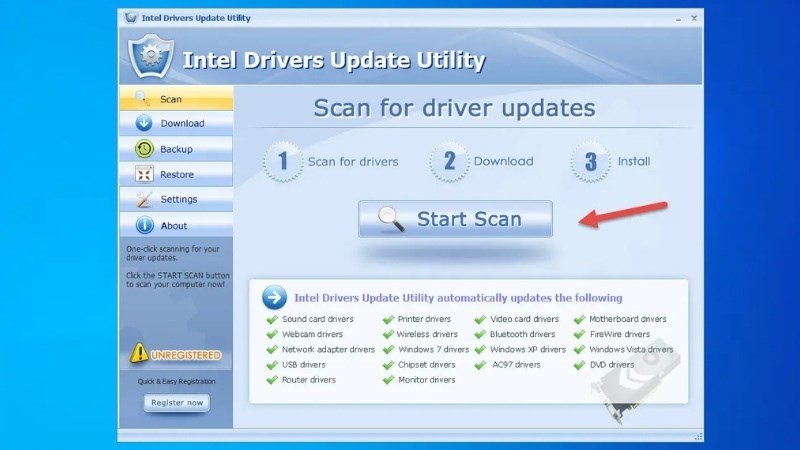The height and width of the screenshot is (450, 800).
Task: Open the Settings tab
Action: click(x=177, y=199)
